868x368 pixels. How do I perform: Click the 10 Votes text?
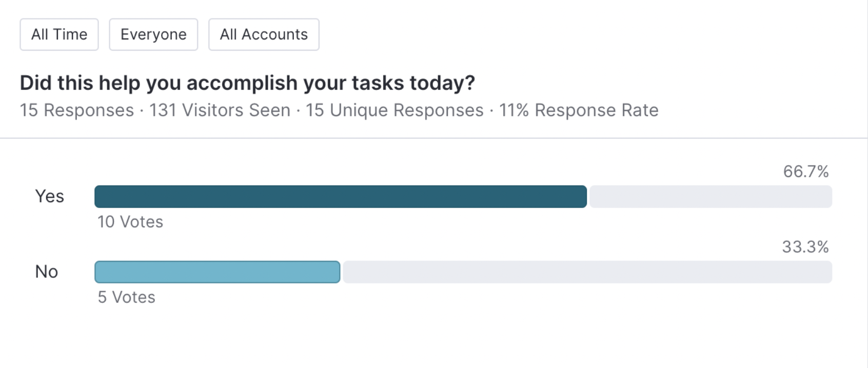tap(130, 222)
